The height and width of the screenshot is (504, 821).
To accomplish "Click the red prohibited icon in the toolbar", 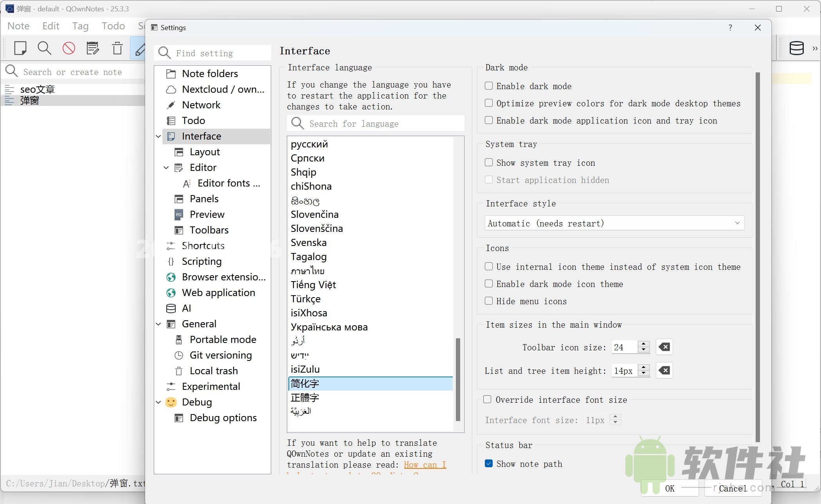I will tap(68, 48).
